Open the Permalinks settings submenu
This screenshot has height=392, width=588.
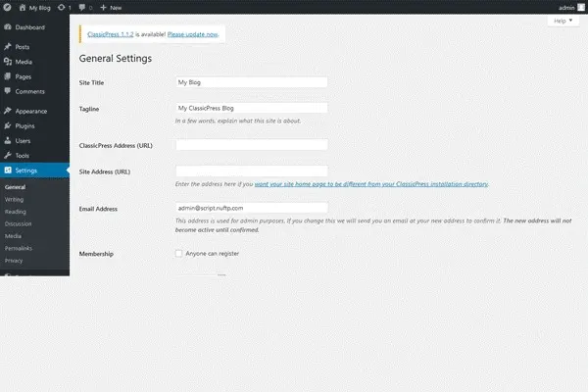coord(21,249)
